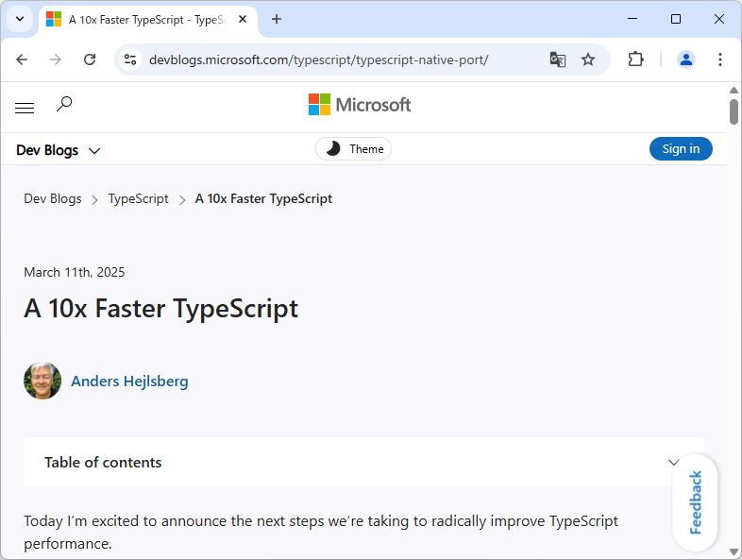Open Anders Hejlsberg author link
This screenshot has height=560, width=742.
(129, 382)
